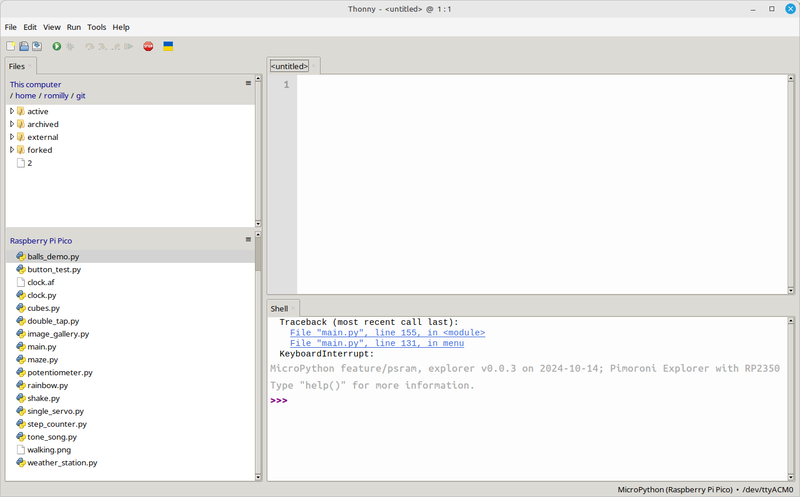The height and width of the screenshot is (497, 800).
Task: Open the Tools menu
Action: [x=96, y=27]
